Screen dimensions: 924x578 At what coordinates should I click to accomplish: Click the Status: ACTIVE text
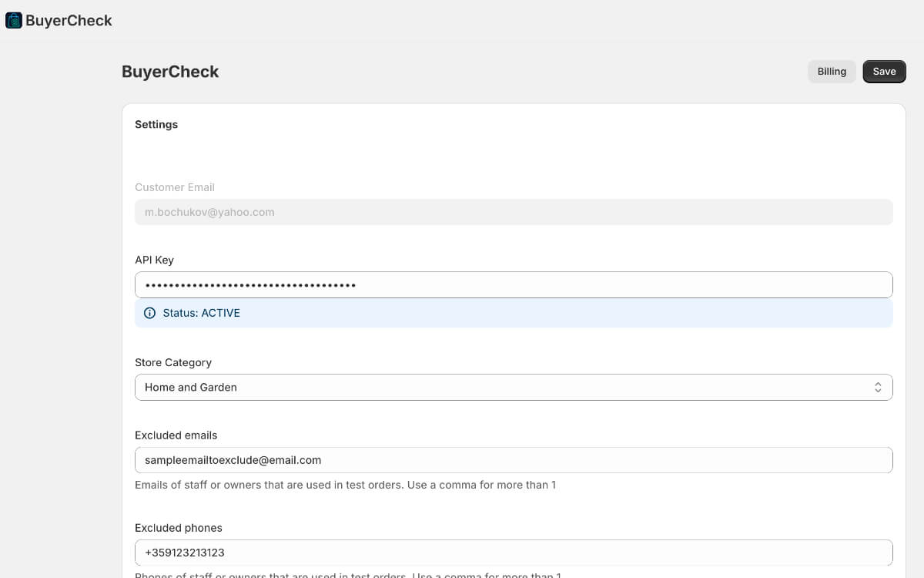pos(202,313)
